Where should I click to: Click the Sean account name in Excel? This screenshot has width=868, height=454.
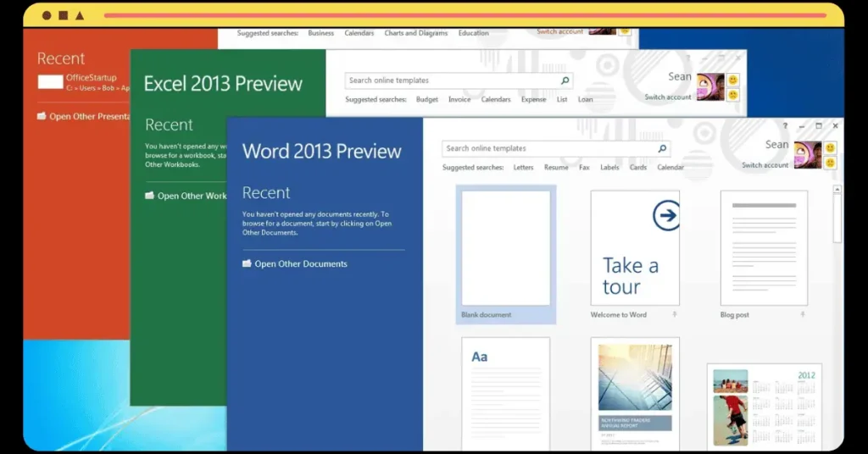pos(679,76)
